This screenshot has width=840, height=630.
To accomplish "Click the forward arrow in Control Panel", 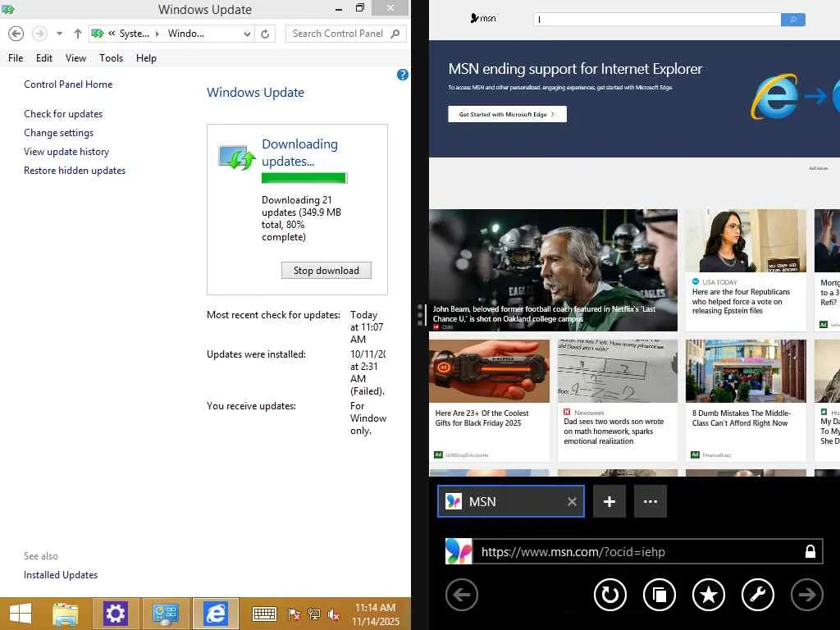I will [39, 34].
